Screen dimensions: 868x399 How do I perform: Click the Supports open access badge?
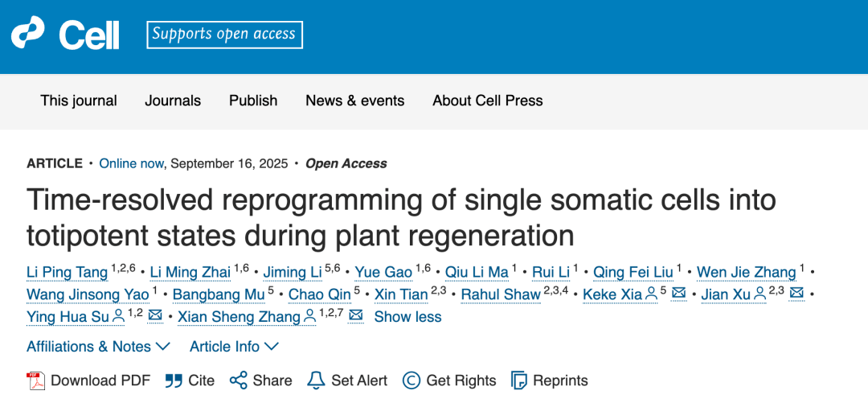224,34
